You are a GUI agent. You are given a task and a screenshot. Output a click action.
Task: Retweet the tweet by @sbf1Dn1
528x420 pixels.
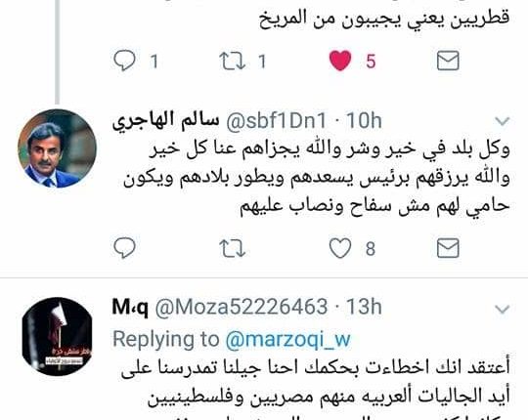232,248
